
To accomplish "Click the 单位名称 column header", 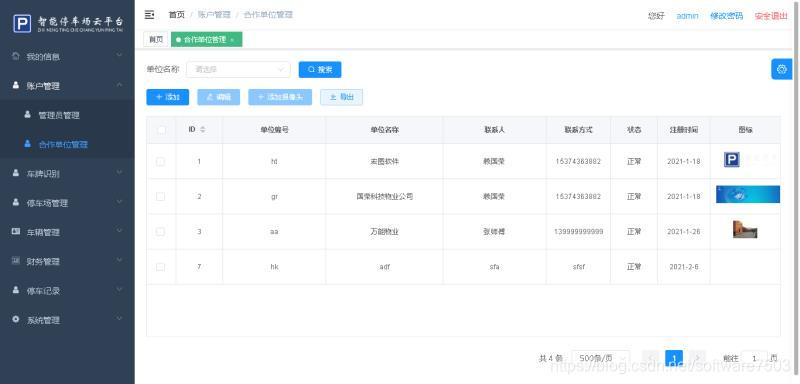I will point(384,130).
